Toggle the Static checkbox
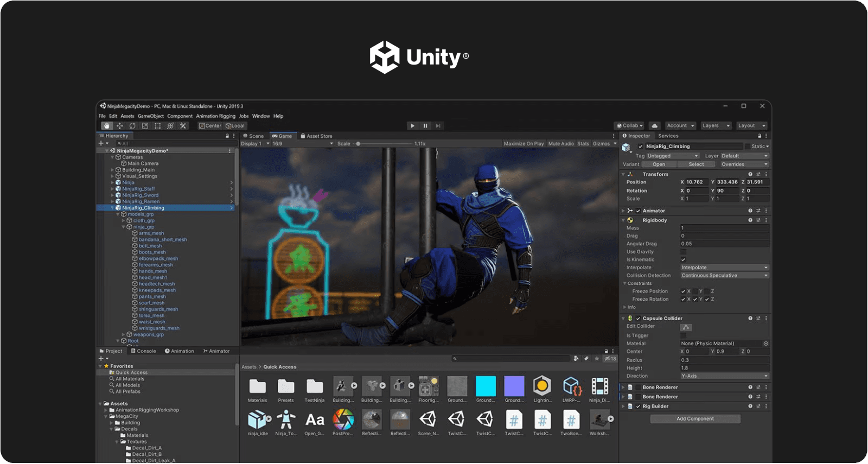The width and height of the screenshot is (868, 464). tap(748, 147)
